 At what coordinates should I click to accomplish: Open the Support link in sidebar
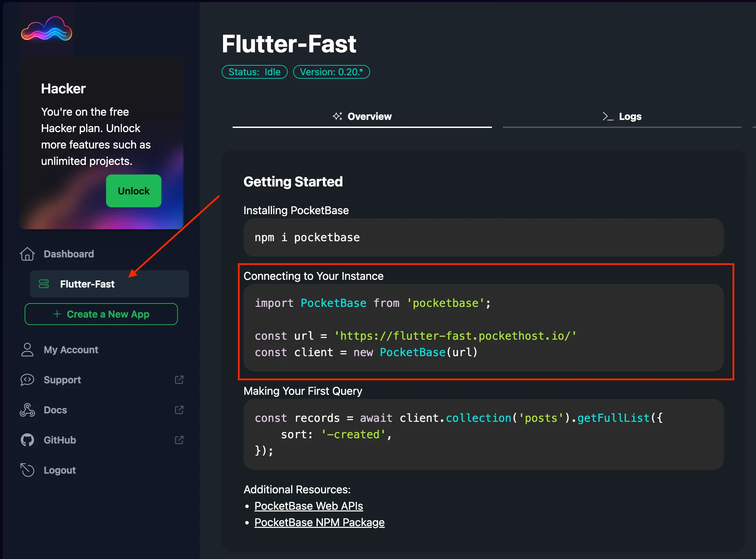[x=62, y=380]
